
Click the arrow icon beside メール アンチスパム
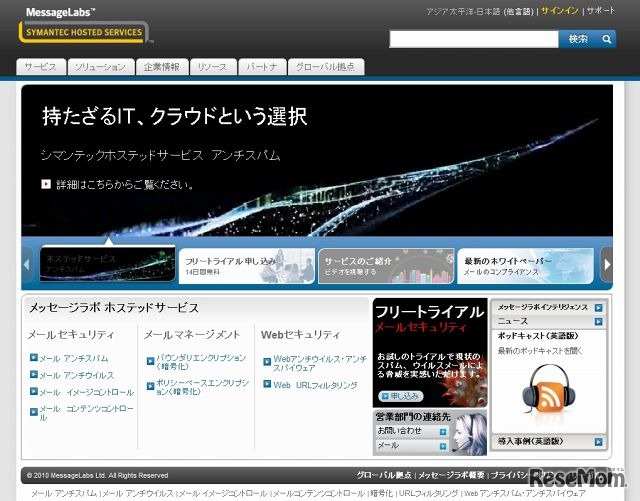[x=34, y=358]
